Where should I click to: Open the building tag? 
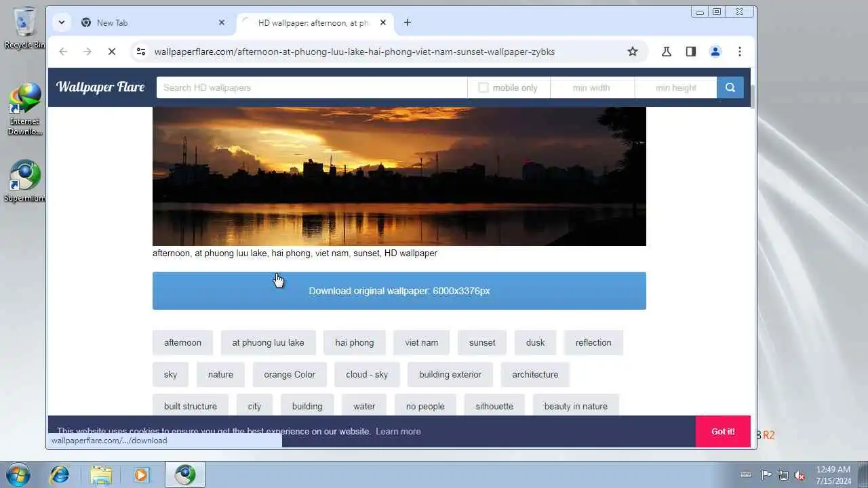(307, 406)
